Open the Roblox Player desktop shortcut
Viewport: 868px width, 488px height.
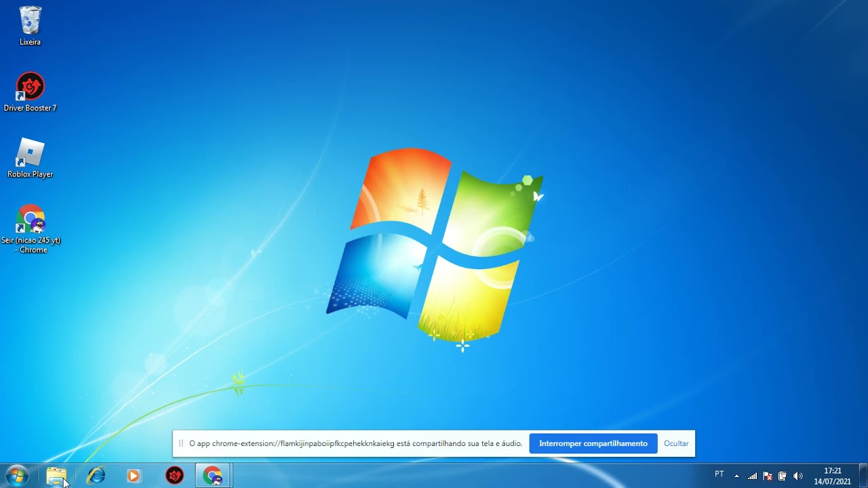point(30,159)
